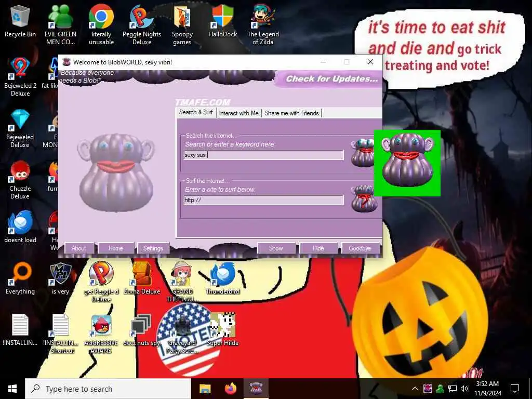Screen dimensions: 532x399
Task: Close the BlobWORLD window
Action: [370, 62]
